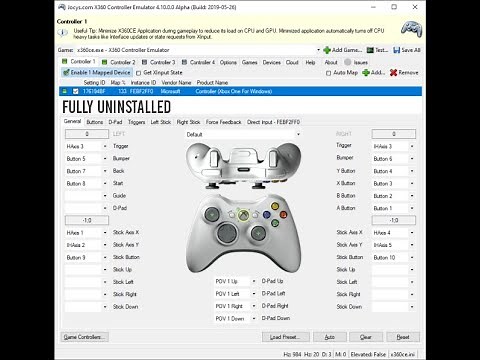This screenshot has height=360, width=480.
Task: Click the Clear button
Action: (x=366, y=337)
